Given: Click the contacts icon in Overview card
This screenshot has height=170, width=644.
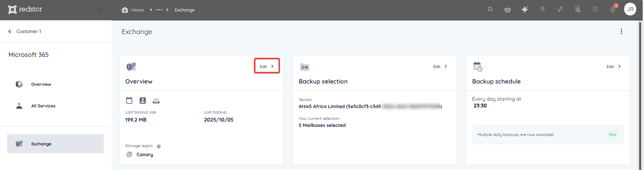Looking at the screenshot, I should point(143,100).
